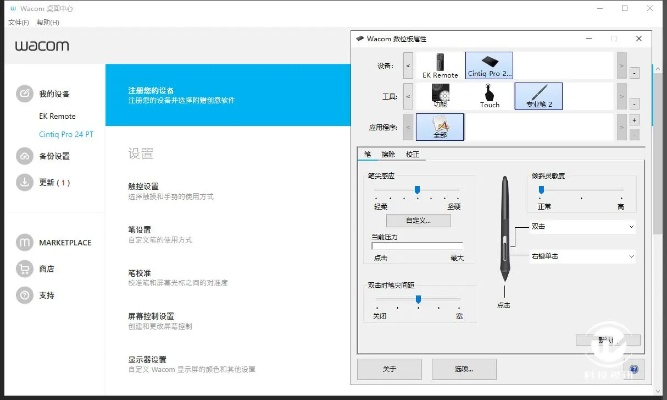Viewport: 667px width, 400px height.
Task: Minimize the Wacom tablet properties window
Action: (589, 39)
